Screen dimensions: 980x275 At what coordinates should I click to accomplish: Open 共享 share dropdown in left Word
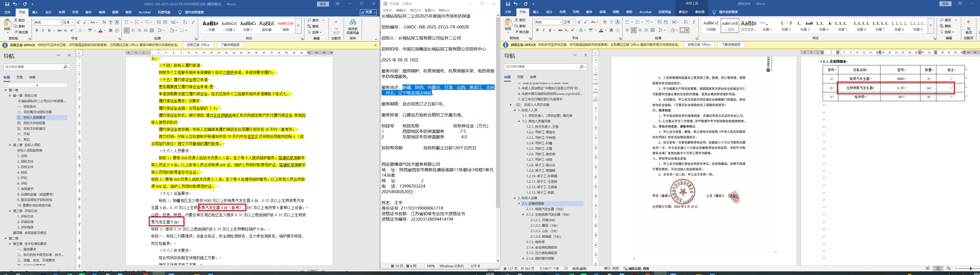(x=368, y=12)
